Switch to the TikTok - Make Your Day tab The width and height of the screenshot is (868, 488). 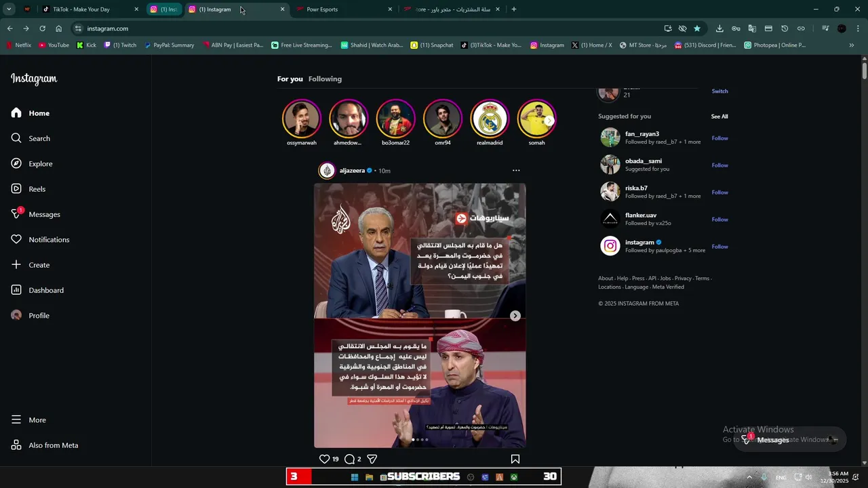(89, 9)
